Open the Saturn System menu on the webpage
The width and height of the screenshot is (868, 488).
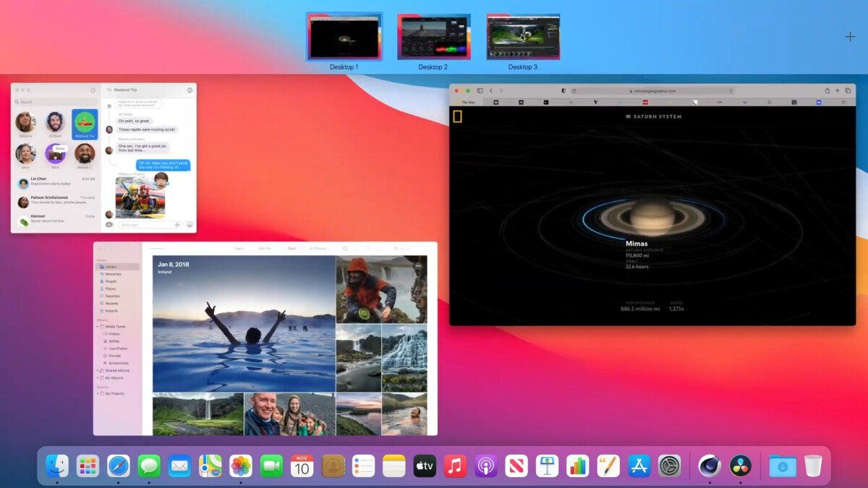(654, 116)
